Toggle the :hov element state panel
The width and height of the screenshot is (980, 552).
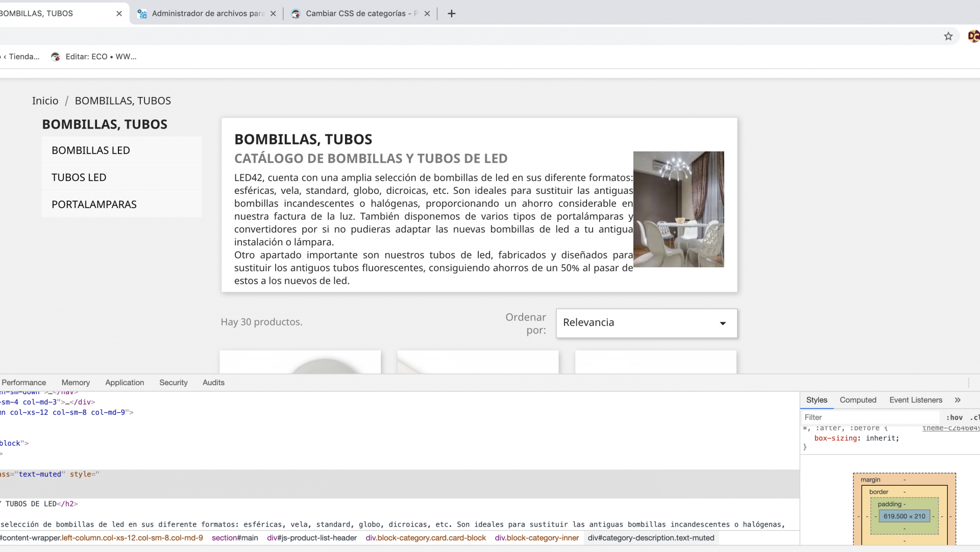954,417
